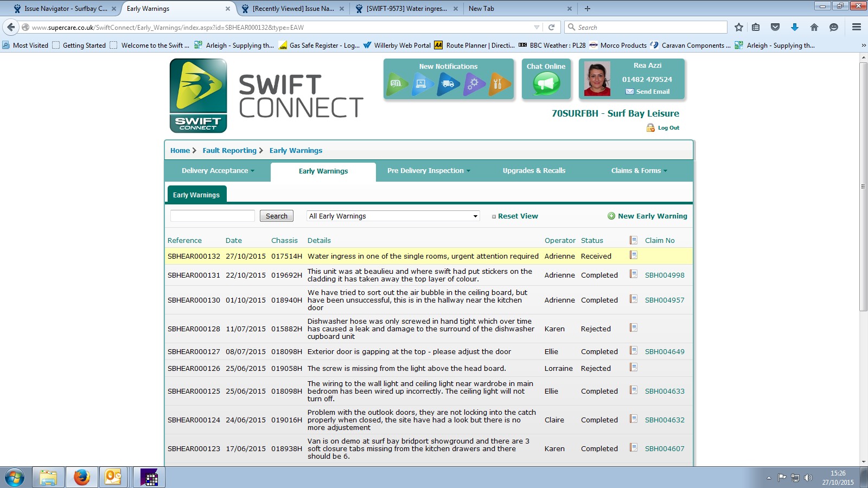Expand the Delivery Acceptance menu

point(218,171)
